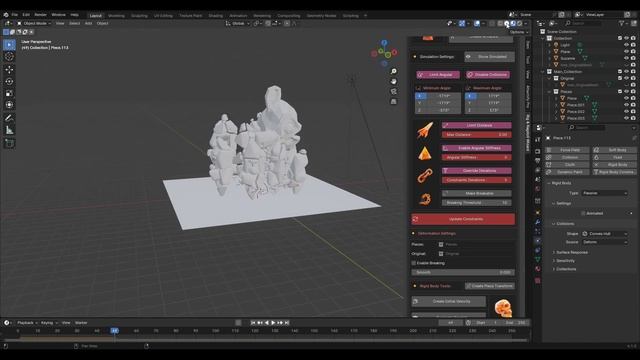Open the File menu
Screen dimensions: 640x360
point(15,15)
